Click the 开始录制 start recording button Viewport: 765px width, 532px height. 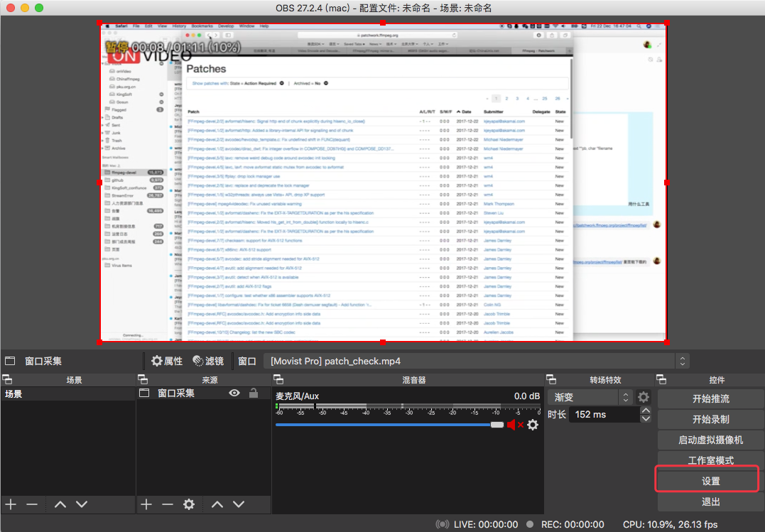(710, 419)
